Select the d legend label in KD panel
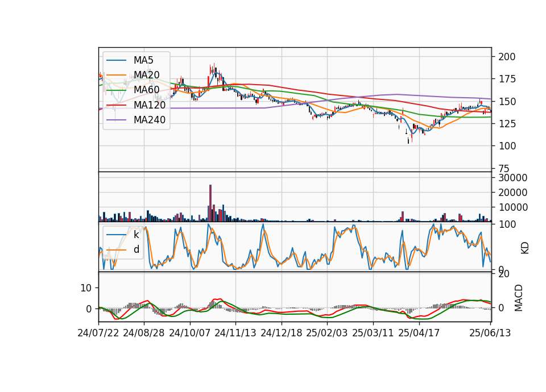The height and width of the screenshot is (392, 546). [x=136, y=249]
